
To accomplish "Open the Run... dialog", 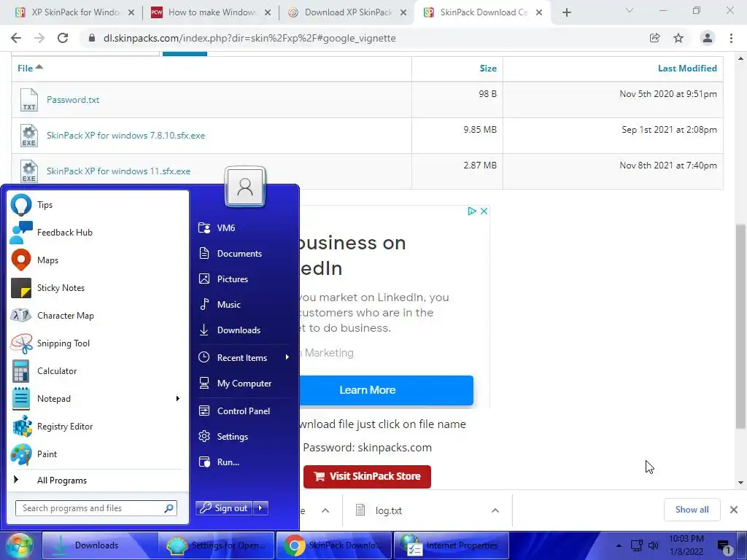I will tap(243, 462).
